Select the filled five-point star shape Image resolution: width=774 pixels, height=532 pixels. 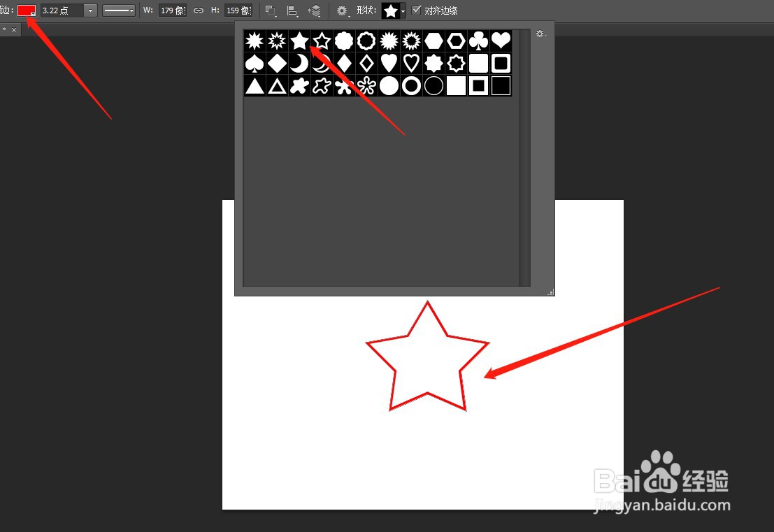click(300, 41)
